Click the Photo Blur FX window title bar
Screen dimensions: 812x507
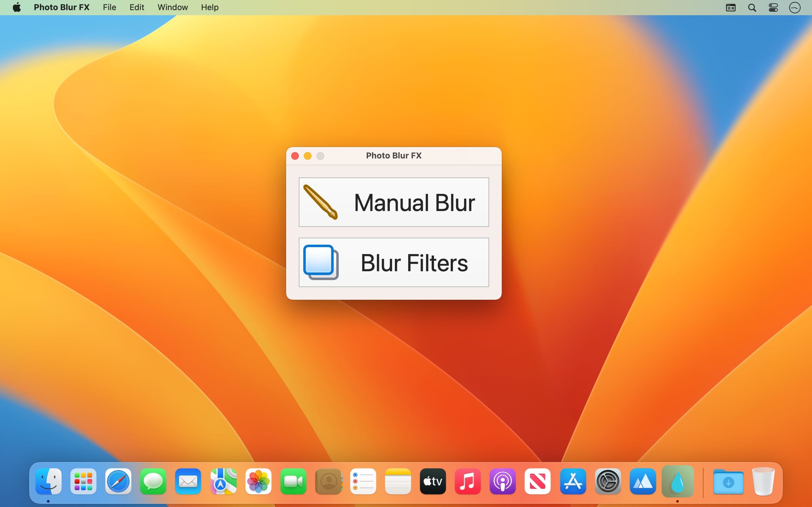(x=394, y=156)
